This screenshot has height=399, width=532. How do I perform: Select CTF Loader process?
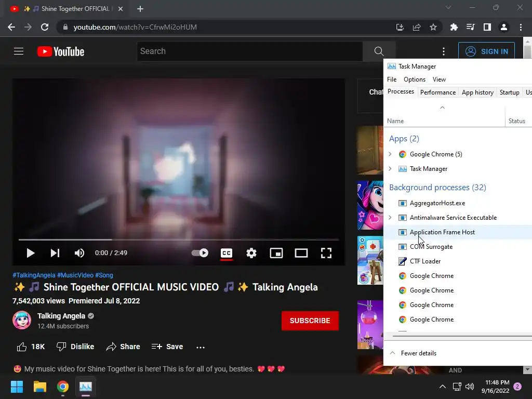click(458, 261)
